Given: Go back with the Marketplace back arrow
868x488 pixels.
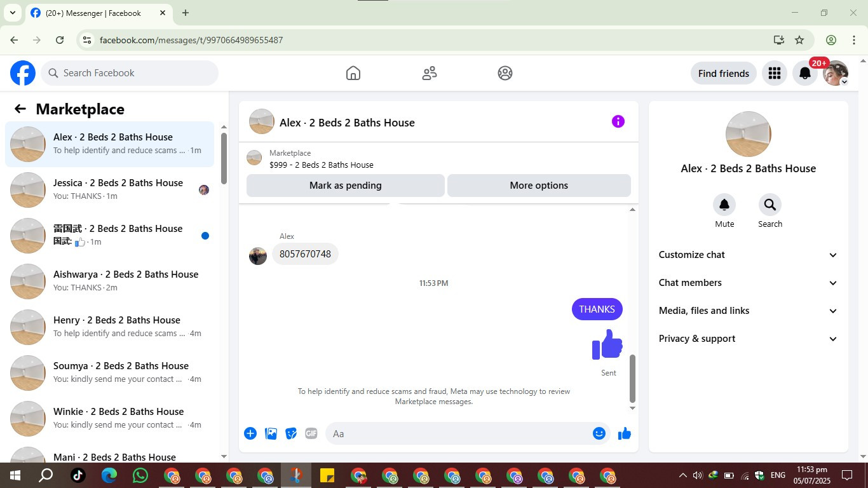Looking at the screenshot, I should [x=20, y=109].
